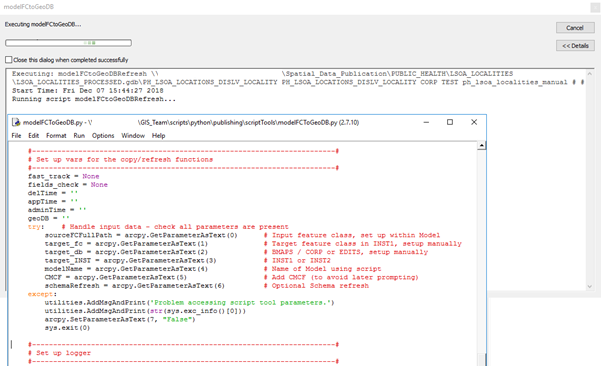
Task: Collapse the details with << Details button
Action: coord(575,46)
